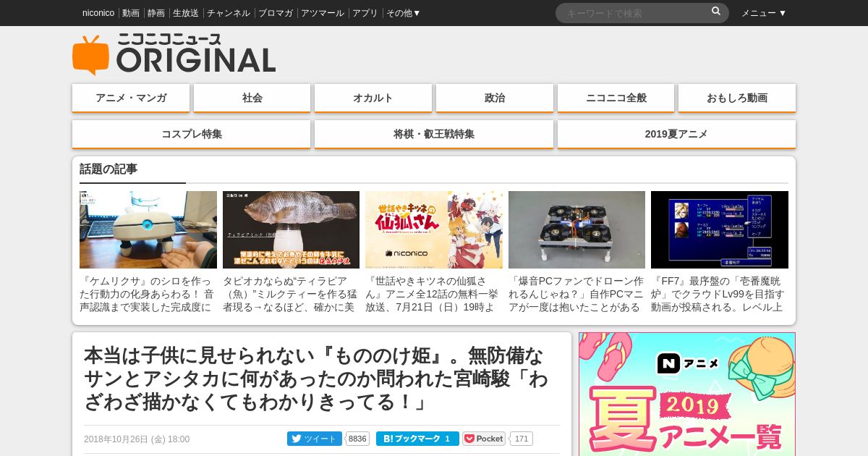Click the article date 2018年10月26日
The width and height of the screenshot is (868, 456).
point(137,439)
